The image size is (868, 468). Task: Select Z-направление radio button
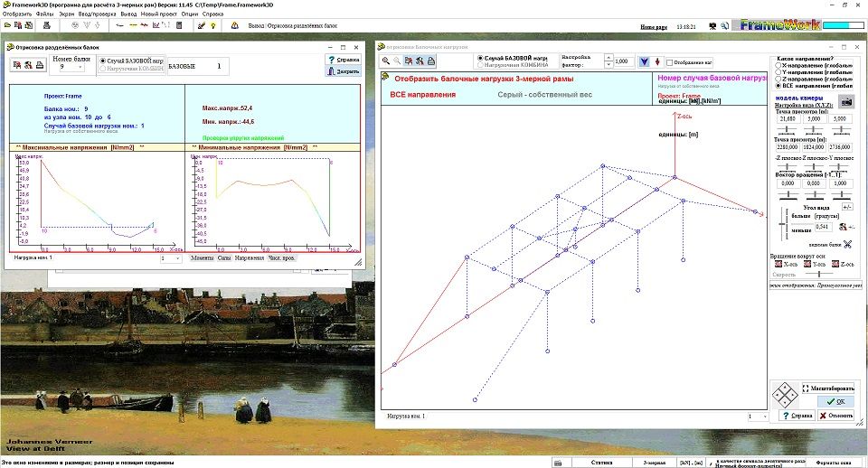pyautogui.click(x=778, y=80)
